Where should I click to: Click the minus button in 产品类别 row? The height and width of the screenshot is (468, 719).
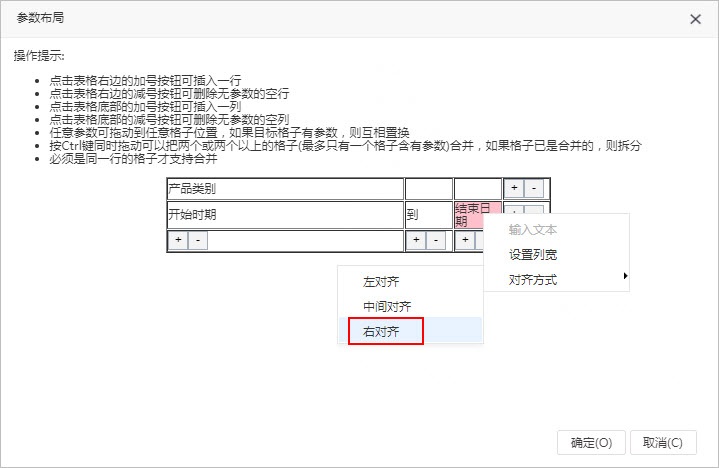pos(534,188)
